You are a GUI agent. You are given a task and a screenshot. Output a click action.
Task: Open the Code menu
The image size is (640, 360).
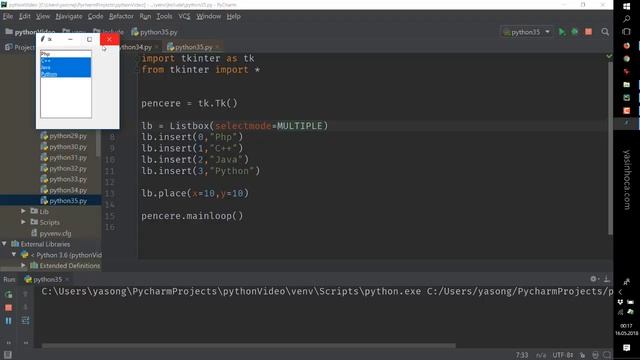point(96,16)
